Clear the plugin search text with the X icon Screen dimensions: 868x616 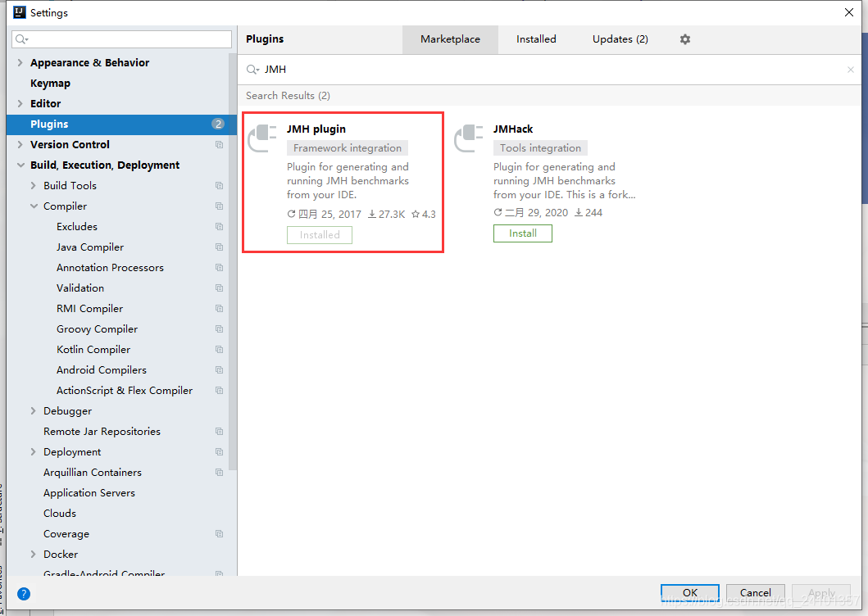(x=850, y=69)
